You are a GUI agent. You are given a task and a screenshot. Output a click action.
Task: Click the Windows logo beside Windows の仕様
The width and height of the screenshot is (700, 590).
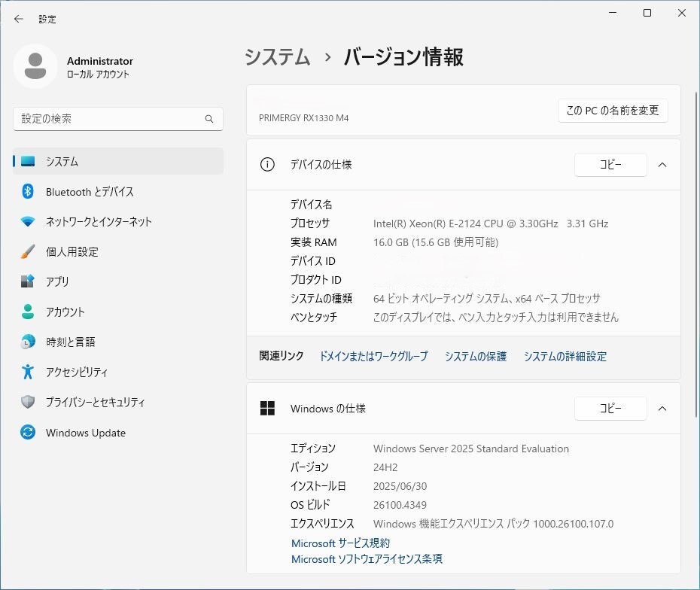(267, 408)
